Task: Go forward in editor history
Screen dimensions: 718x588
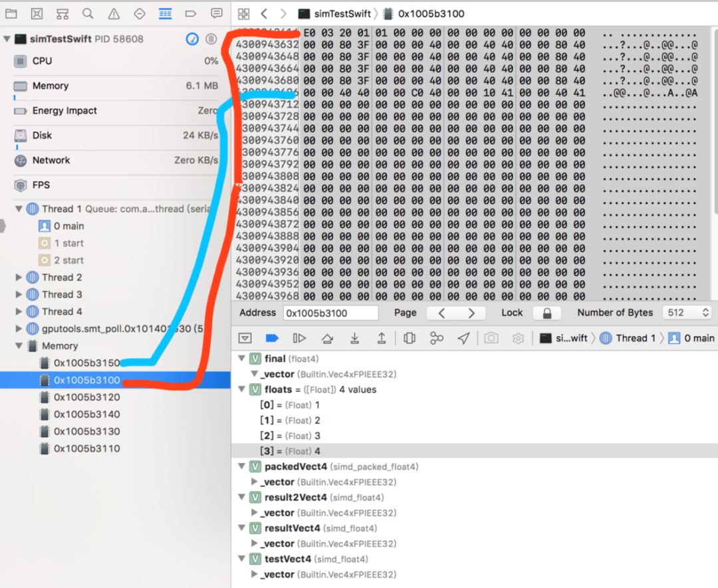Action: coord(283,14)
